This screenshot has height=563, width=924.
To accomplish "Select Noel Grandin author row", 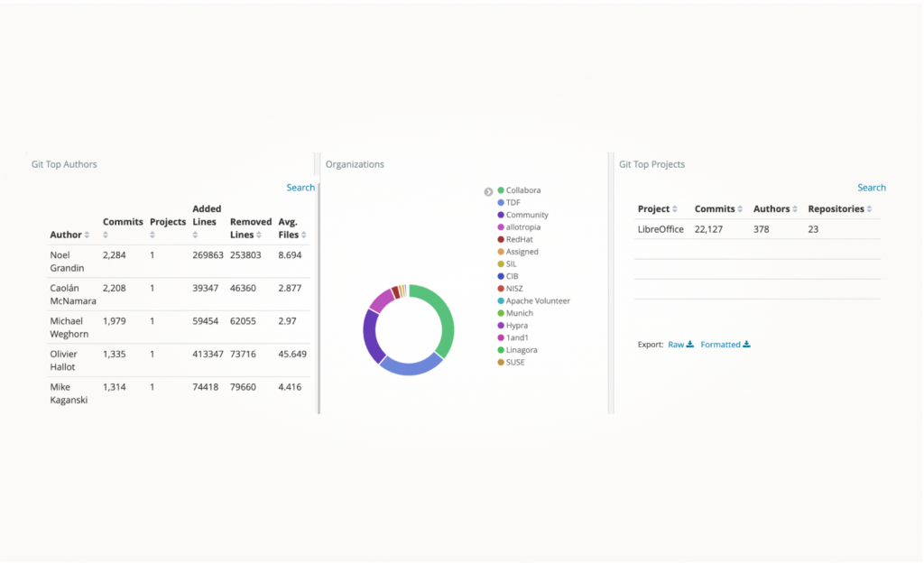I will click(x=179, y=262).
